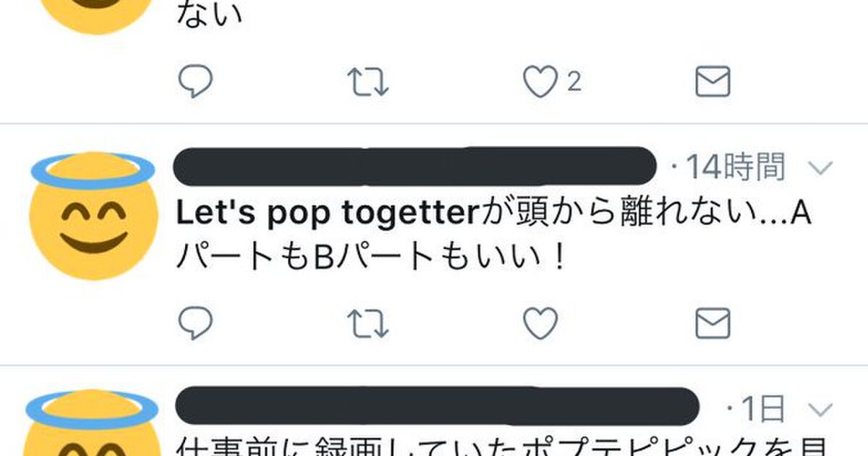868x456 pixels.
Task: Like the top tweet with 2 likes
Action: click(x=540, y=82)
